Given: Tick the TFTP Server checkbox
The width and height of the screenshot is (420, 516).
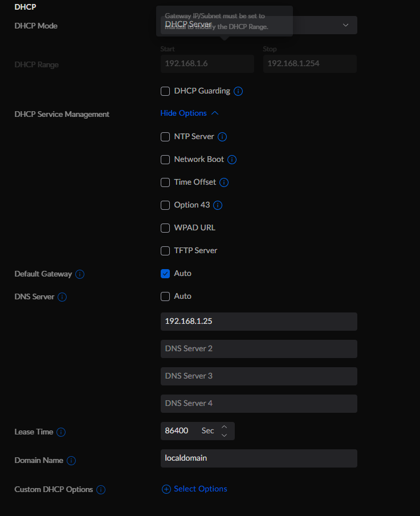Looking at the screenshot, I should [165, 251].
